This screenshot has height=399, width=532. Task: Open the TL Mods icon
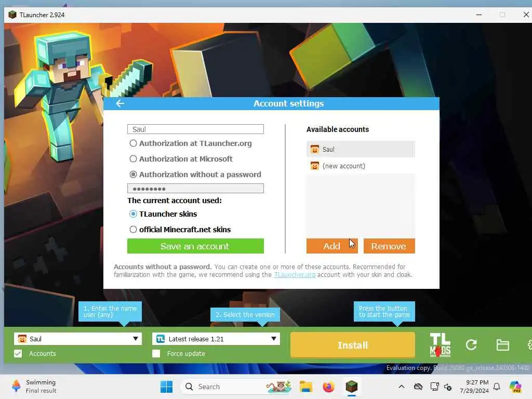point(440,345)
